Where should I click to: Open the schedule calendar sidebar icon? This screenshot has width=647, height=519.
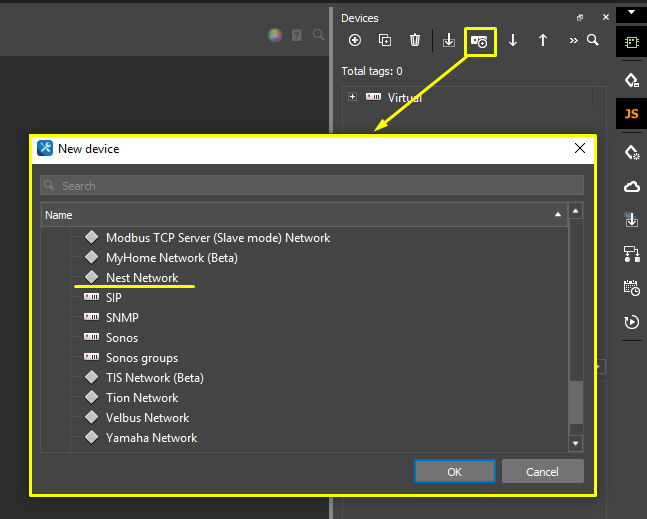pos(631,288)
